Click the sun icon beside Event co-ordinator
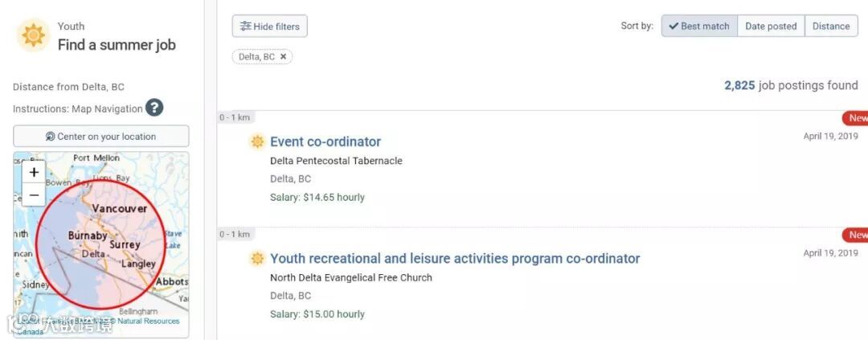 tap(257, 141)
